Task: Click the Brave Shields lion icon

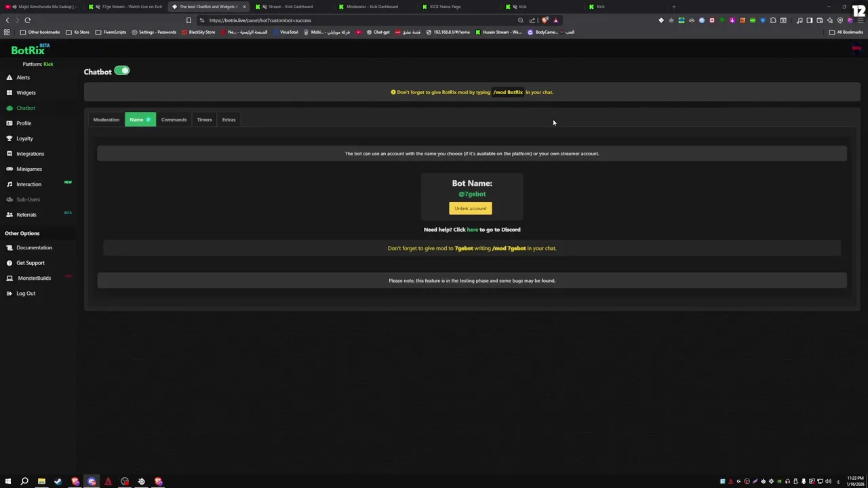Action: tap(545, 20)
